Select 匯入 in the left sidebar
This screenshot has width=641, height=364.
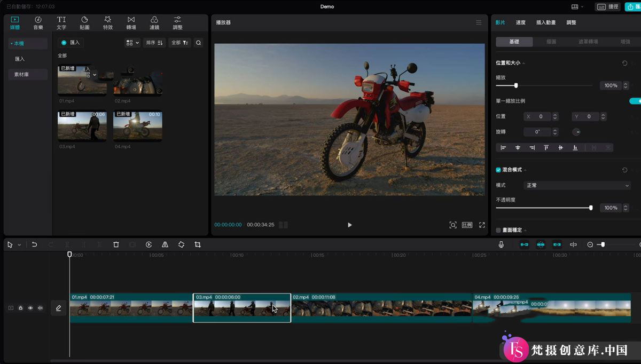click(20, 59)
